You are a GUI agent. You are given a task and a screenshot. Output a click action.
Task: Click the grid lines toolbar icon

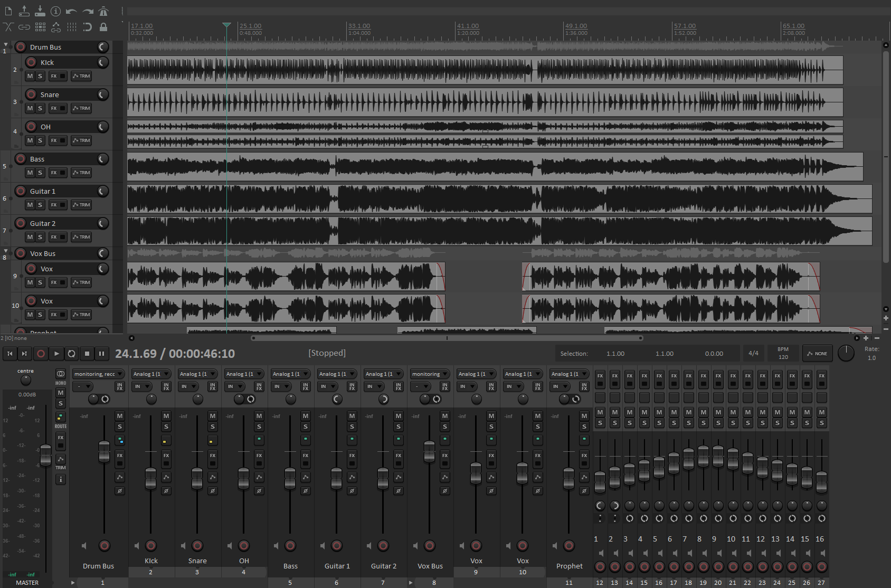coord(72,27)
